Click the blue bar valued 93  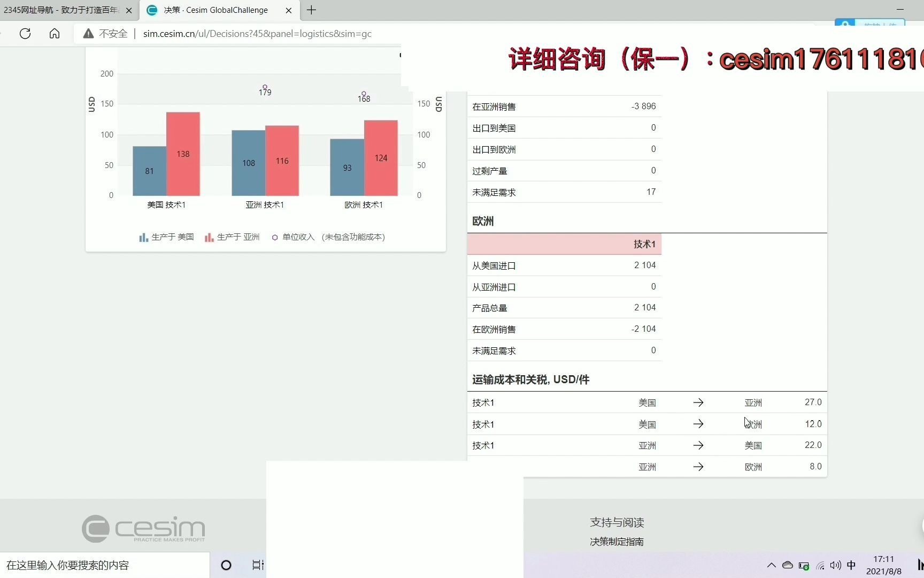pyautogui.click(x=347, y=168)
